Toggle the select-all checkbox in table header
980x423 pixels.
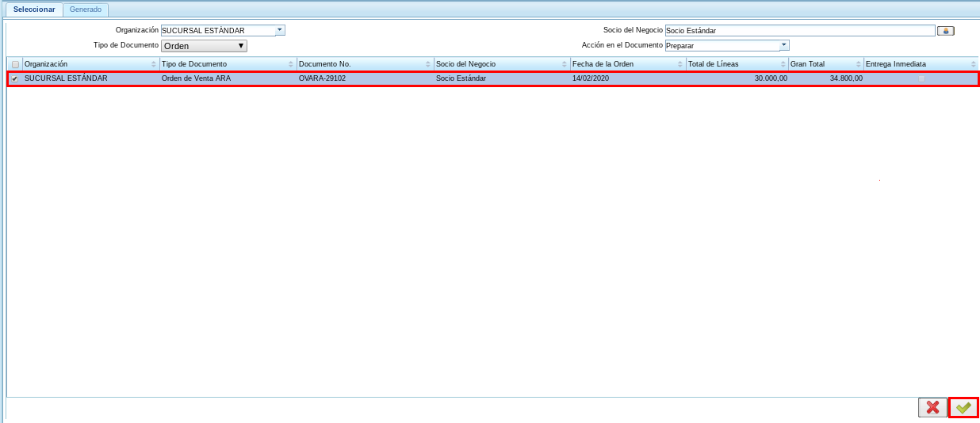15,64
